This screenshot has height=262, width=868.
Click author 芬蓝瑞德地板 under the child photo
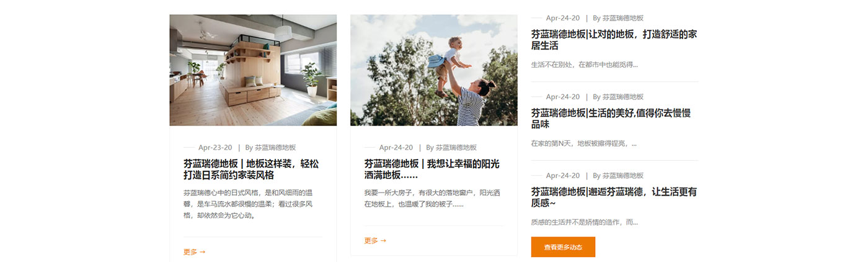(x=456, y=148)
